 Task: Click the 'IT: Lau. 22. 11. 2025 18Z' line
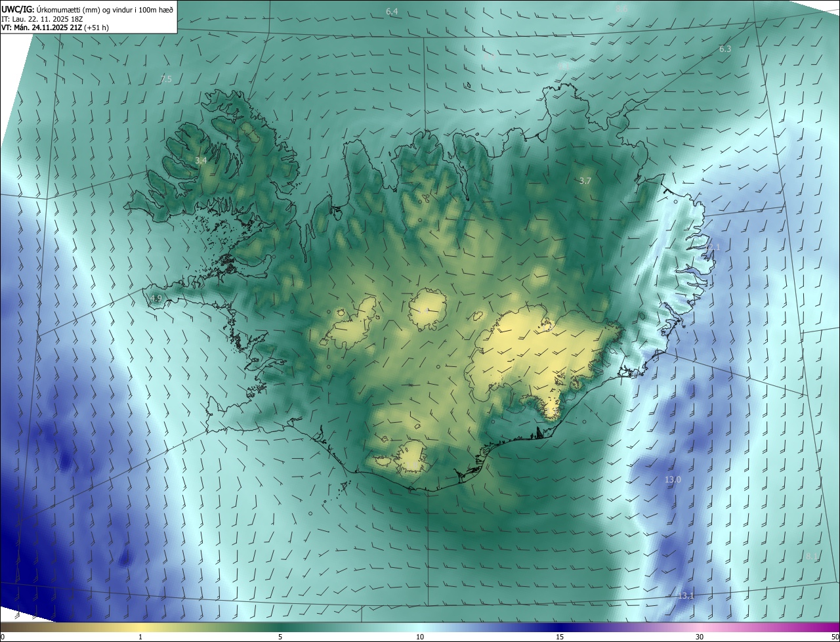(43, 19)
